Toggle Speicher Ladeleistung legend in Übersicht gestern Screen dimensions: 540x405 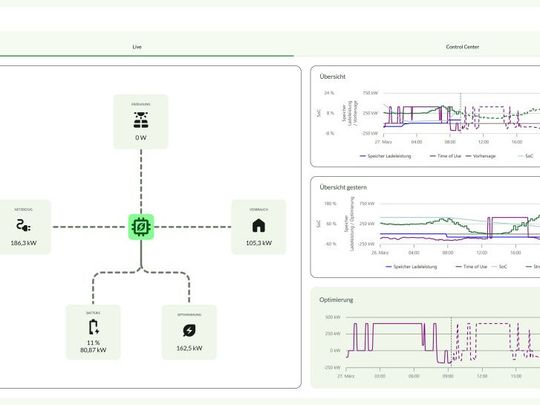[411, 267]
